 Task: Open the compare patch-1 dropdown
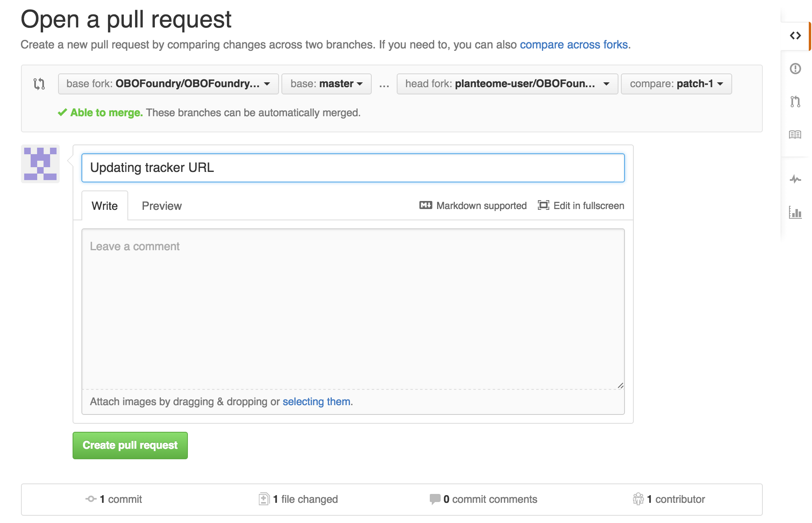(x=676, y=84)
